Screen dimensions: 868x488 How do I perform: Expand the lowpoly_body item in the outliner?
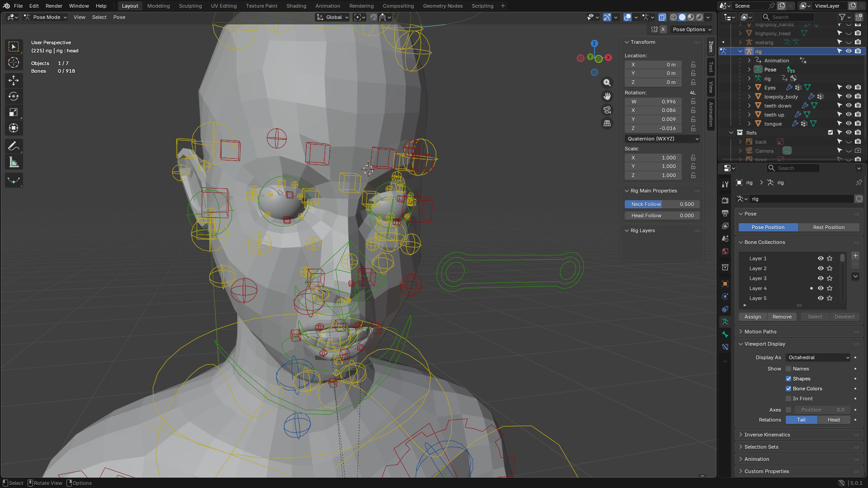pos(749,97)
